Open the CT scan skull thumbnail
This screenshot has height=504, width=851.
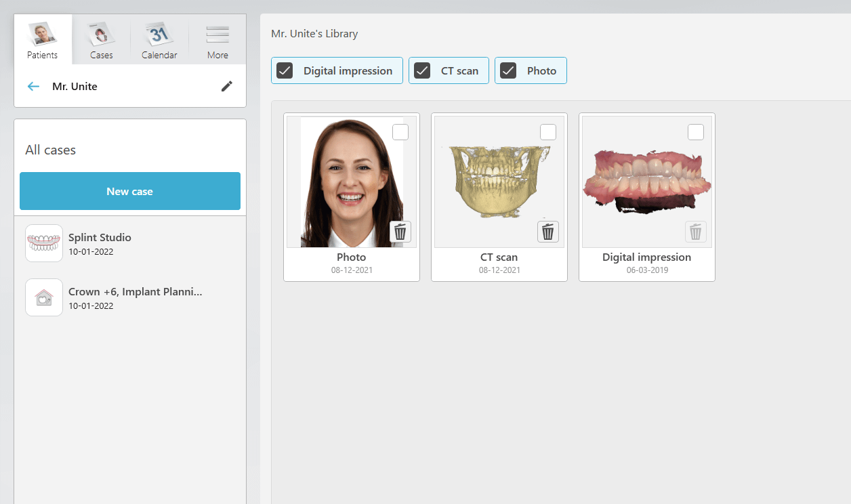[x=499, y=182]
